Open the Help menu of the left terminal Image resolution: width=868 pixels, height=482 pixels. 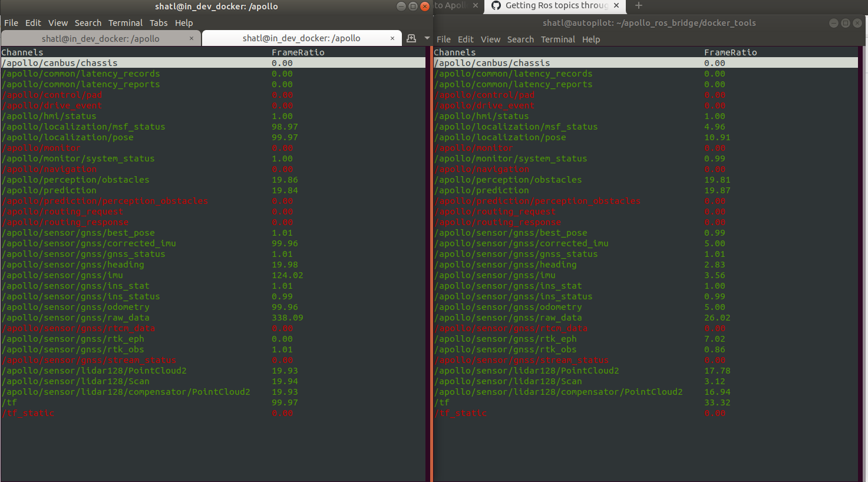point(184,23)
